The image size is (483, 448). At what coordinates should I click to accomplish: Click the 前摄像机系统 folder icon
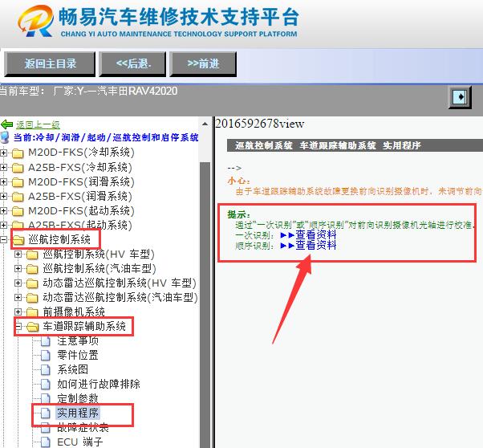32,312
